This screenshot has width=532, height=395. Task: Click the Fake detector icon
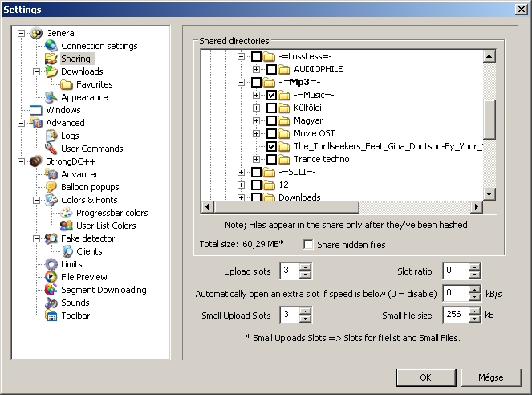pos(51,238)
